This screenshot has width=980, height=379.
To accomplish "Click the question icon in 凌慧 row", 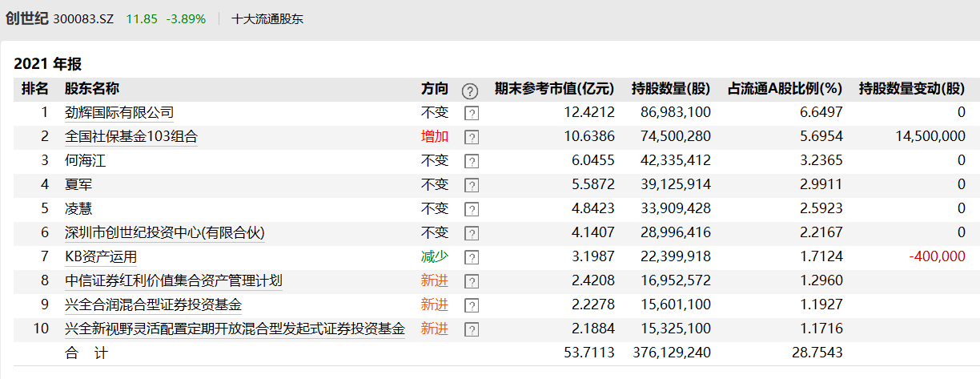I will pyautogui.click(x=472, y=210).
